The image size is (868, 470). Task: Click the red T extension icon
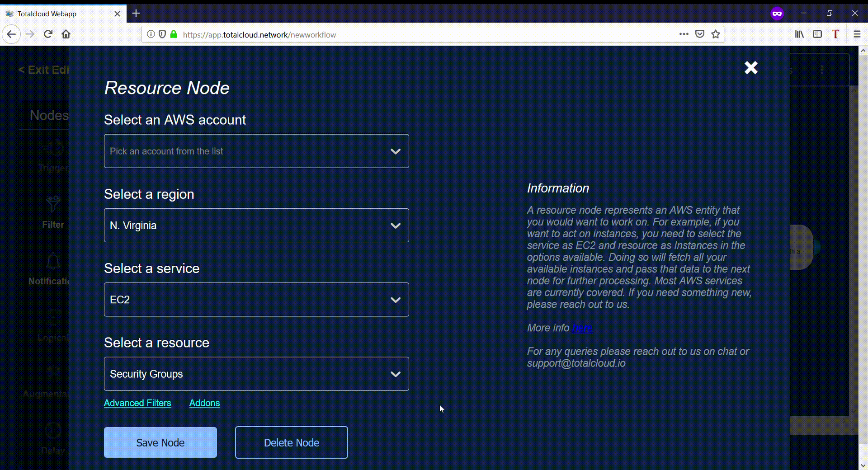(x=835, y=34)
